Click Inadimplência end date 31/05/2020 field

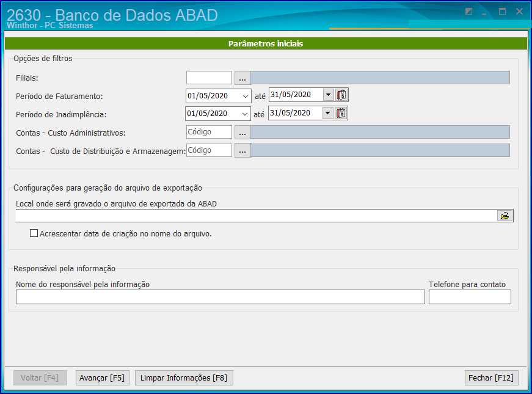click(295, 113)
